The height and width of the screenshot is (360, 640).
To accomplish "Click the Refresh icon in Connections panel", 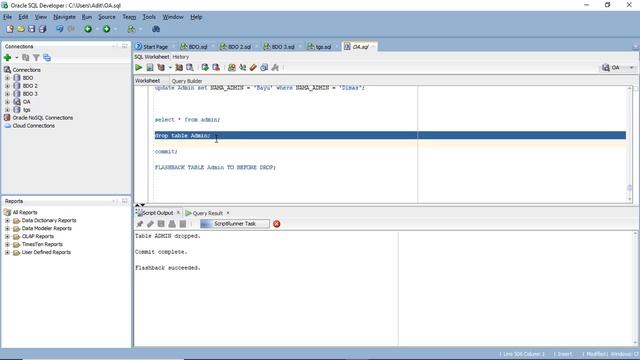I will point(26,58).
